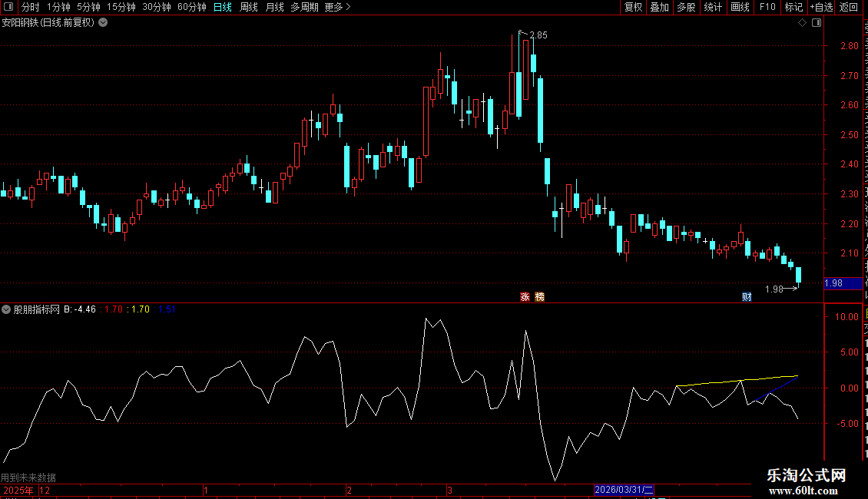Open the 统计 statistics tool
The width and height of the screenshot is (868, 499).
(x=713, y=7)
